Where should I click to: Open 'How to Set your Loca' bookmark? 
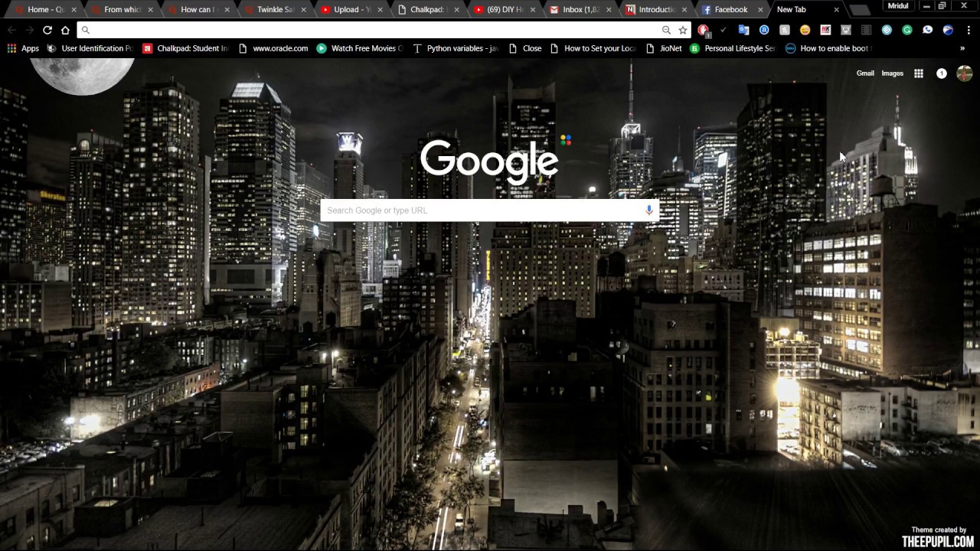point(593,48)
